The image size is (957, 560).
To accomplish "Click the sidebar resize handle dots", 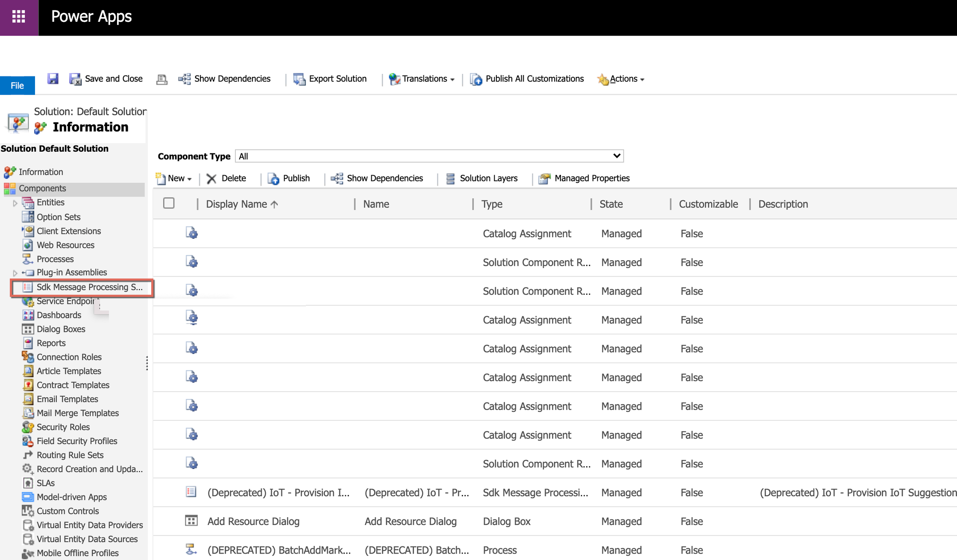I will coord(147,363).
